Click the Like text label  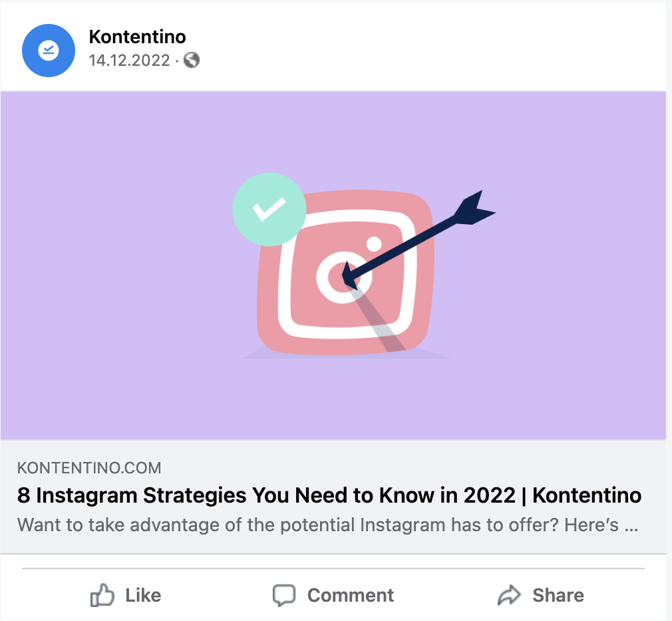tap(143, 595)
